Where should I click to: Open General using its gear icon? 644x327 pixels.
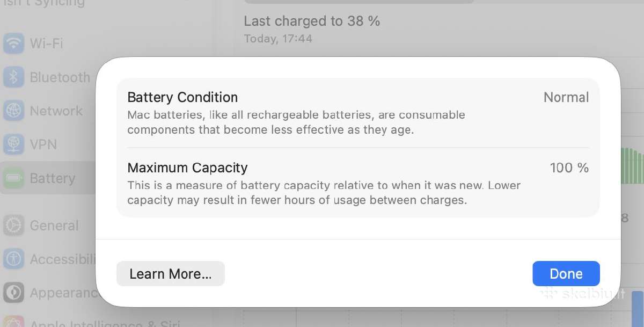pos(13,226)
